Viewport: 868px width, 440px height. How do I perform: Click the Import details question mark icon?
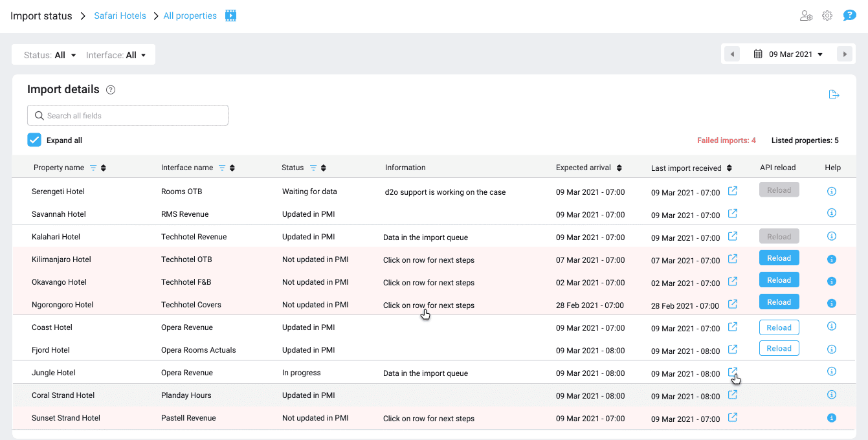[x=111, y=90]
